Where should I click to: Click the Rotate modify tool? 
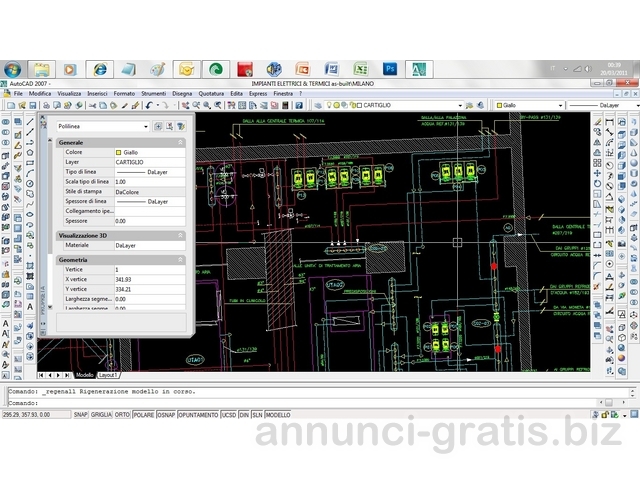coord(598,183)
